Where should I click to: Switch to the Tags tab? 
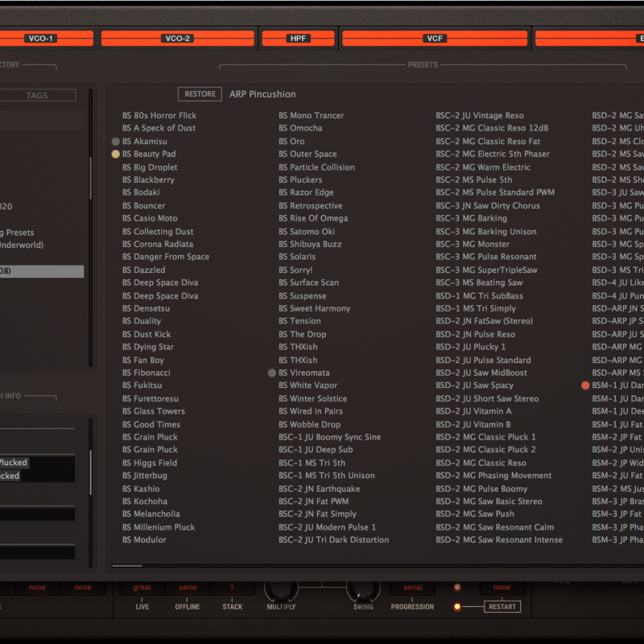click(x=37, y=95)
